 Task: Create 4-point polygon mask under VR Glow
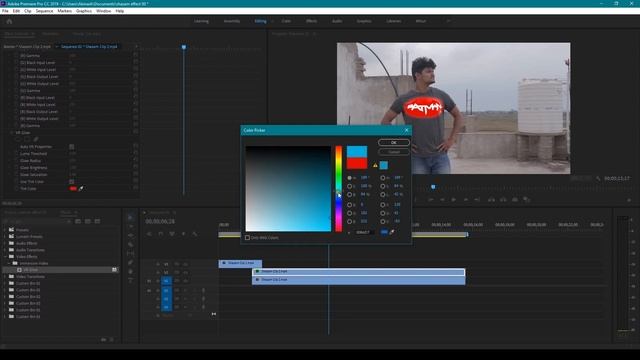coord(27,140)
